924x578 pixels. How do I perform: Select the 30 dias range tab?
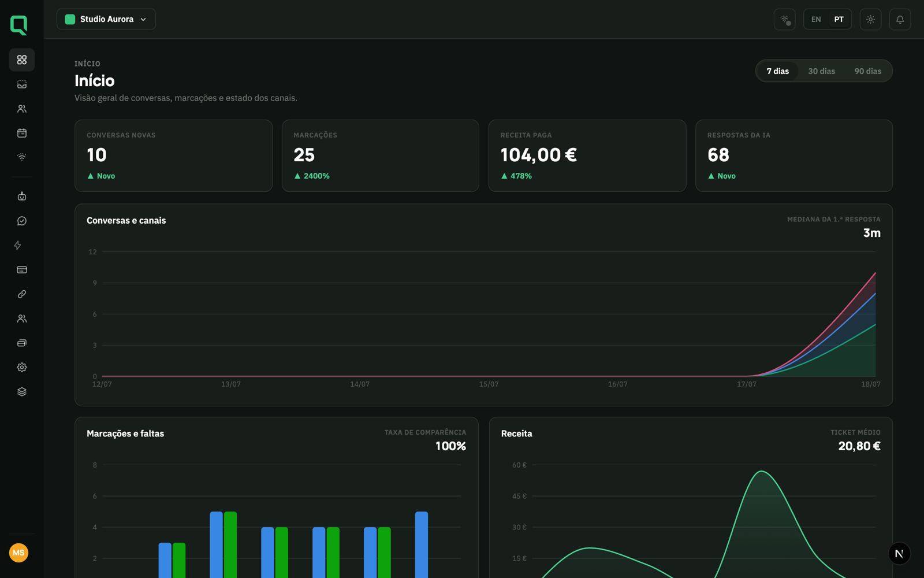pos(821,71)
